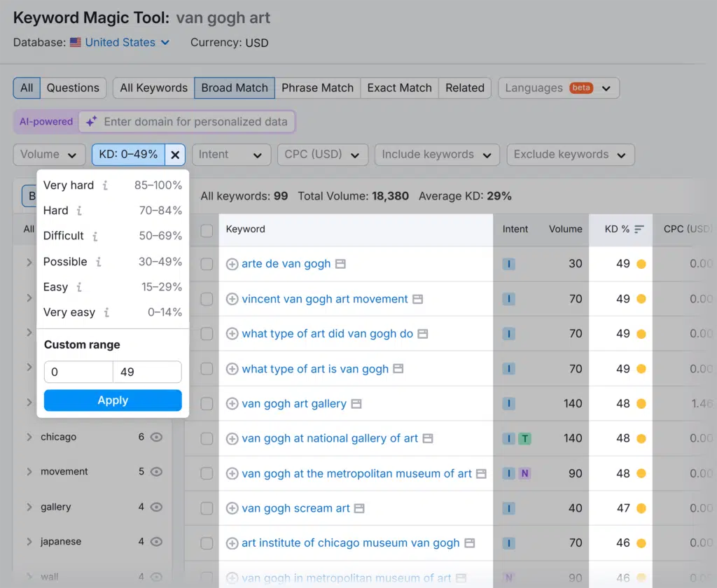Open the United States database dropdown
Image resolution: width=717 pixels, height=588 pixels.
coord(120,42)
